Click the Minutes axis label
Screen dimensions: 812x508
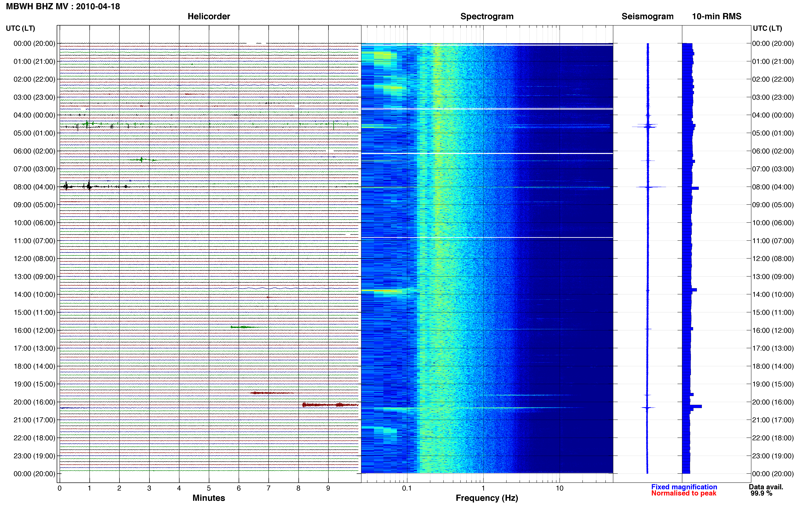pos(208,498)
